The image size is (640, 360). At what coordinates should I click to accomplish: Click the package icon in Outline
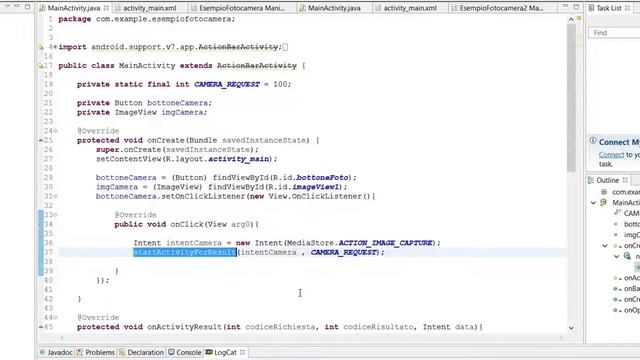[x=604, y=192]
